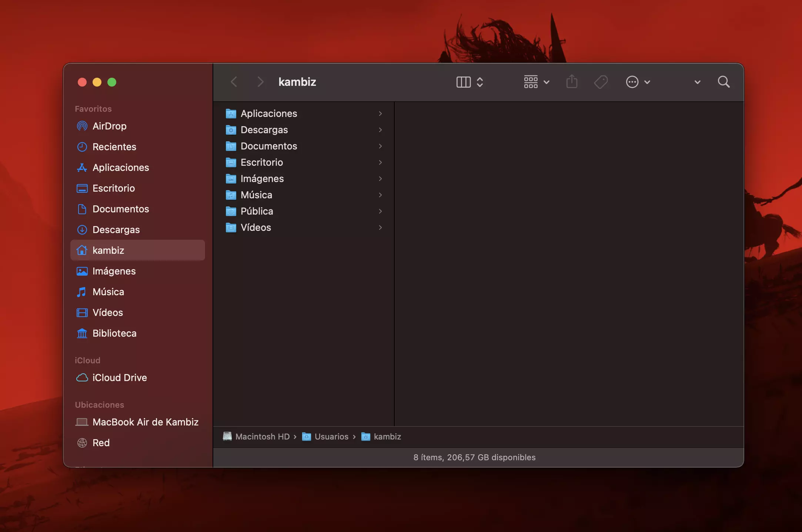Select Recientes in the sidebar
802x532 pixels.
coord(137,147)
